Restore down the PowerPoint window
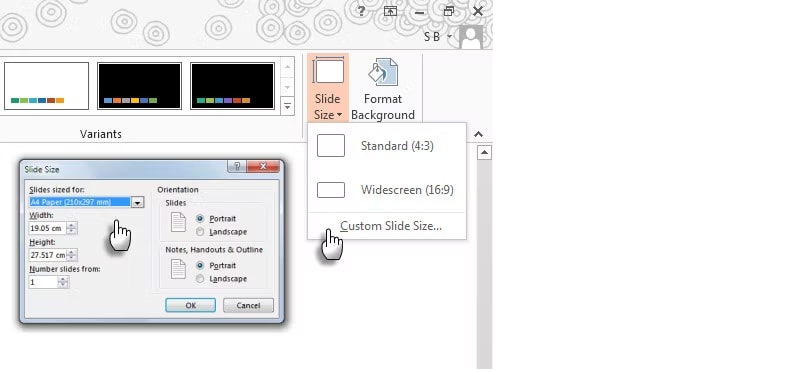This screenshot has height=372, width=800. pos(448,11)
